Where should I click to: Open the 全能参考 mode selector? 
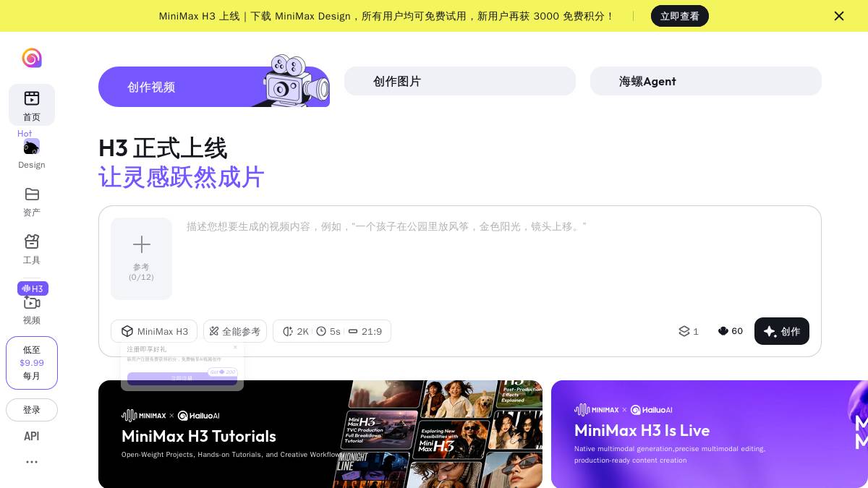(x=235, y=331)
